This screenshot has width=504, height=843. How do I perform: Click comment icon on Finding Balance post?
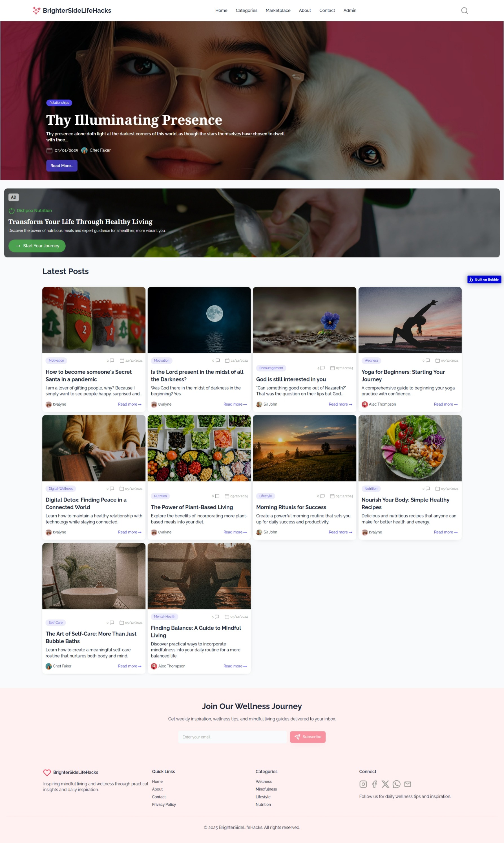click(x=217, y=617)
